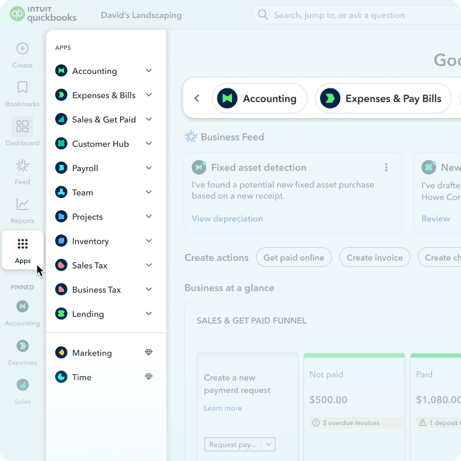Click the Apps grid icon in sidebar
The width and height of the screenshot is (461, 461).
click(22, 244)
